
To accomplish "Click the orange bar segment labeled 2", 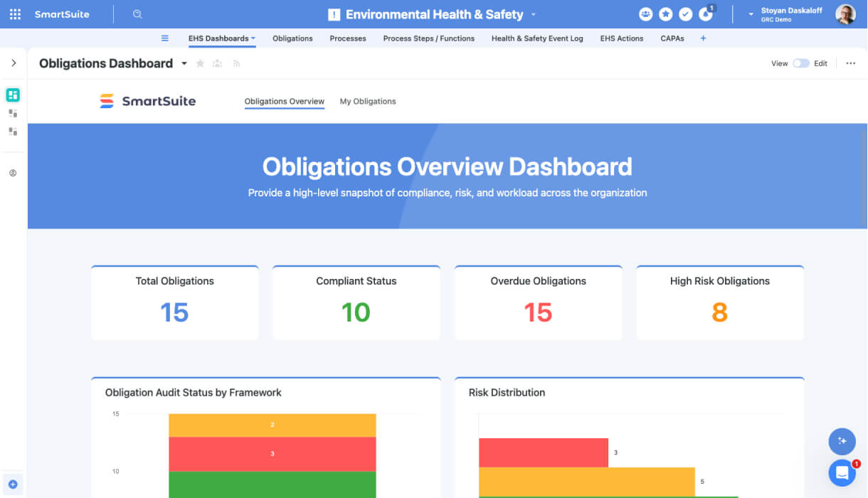I will click(x=272, y=425).
